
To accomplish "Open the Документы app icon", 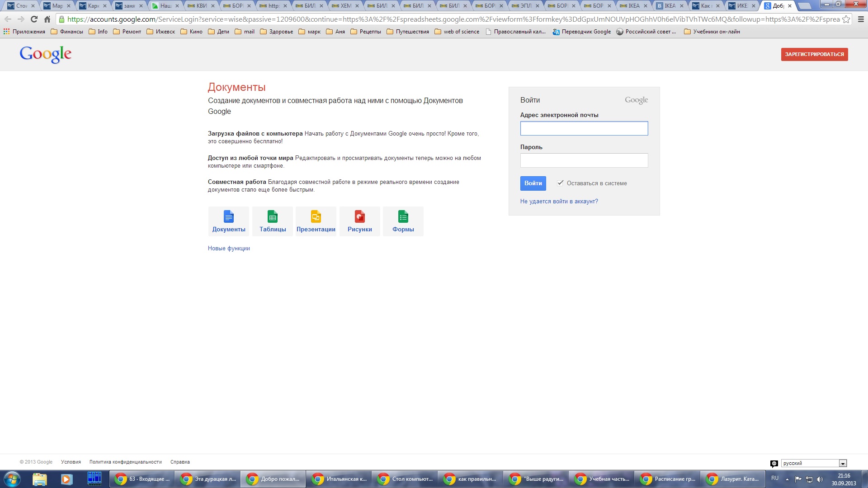I will 229,221.
